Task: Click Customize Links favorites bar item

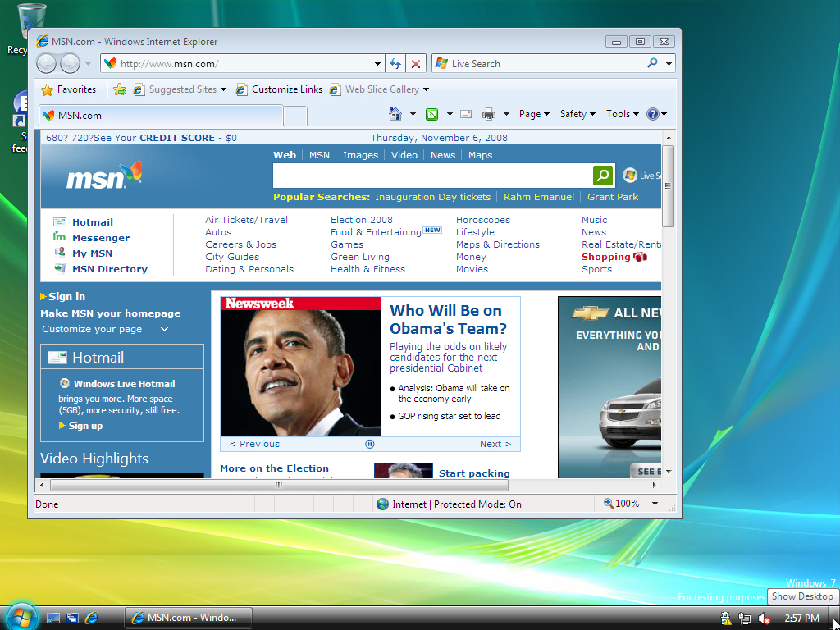Action: coord(280,89)
